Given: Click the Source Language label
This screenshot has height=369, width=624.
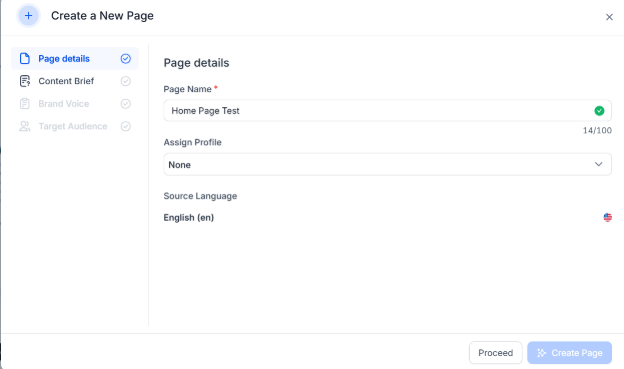Looking at the screenshot, I should click(200, 196).
